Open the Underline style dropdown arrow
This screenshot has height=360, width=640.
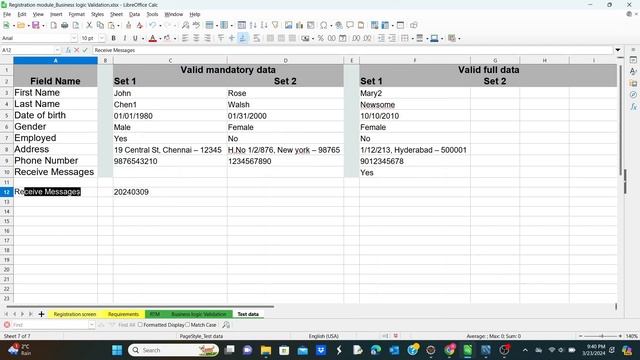[142, 38]
